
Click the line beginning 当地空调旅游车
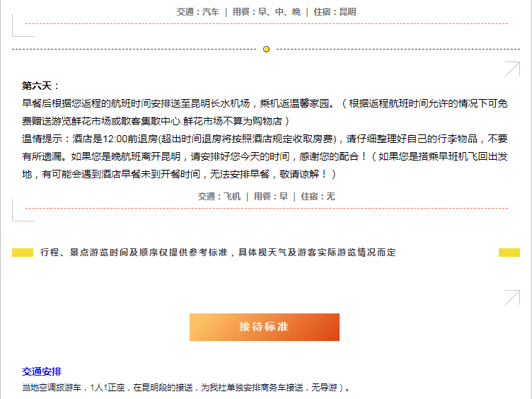(x=186, y=388)
